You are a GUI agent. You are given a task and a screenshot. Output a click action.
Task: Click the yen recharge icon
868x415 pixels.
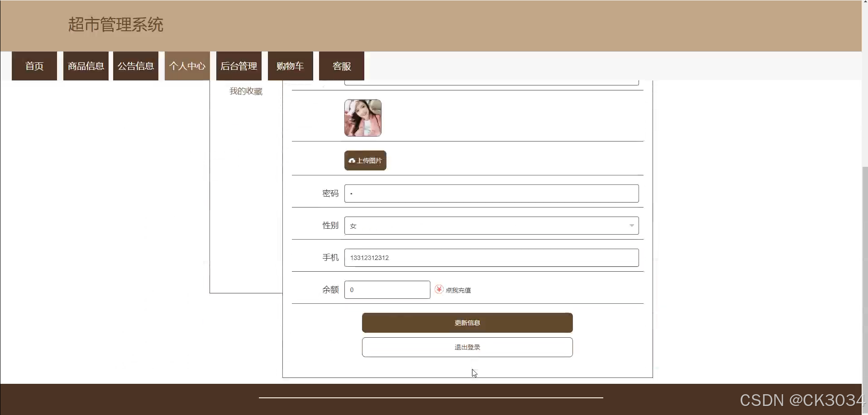pyautogui.click(x=439, y=289)
